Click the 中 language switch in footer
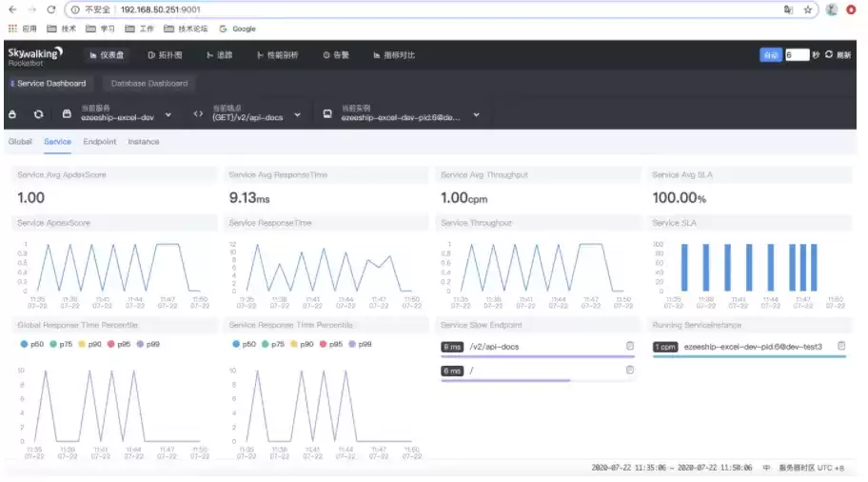Viewport: 868px width, 482px height. [x=766, y=468]
